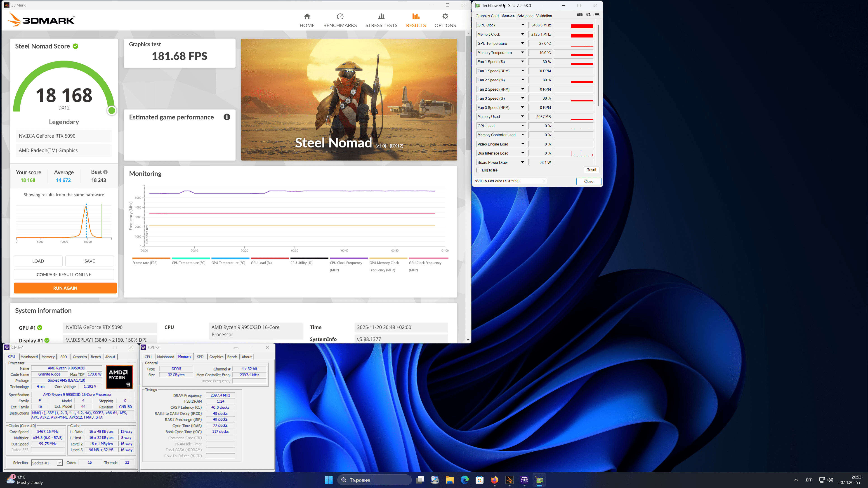The image size is (868, 488).
Task: Click the GPU-Z screenshot camera icon
Action: [580, 15]
